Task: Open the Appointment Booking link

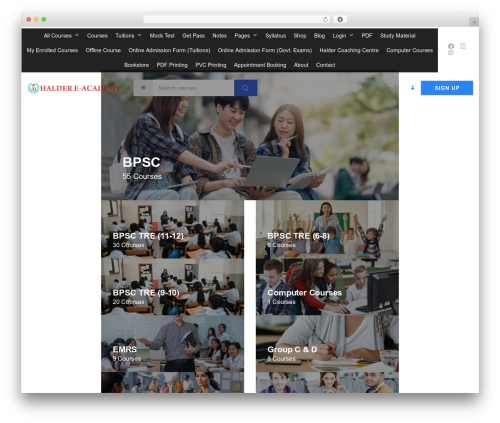Action: coord(260,65)
